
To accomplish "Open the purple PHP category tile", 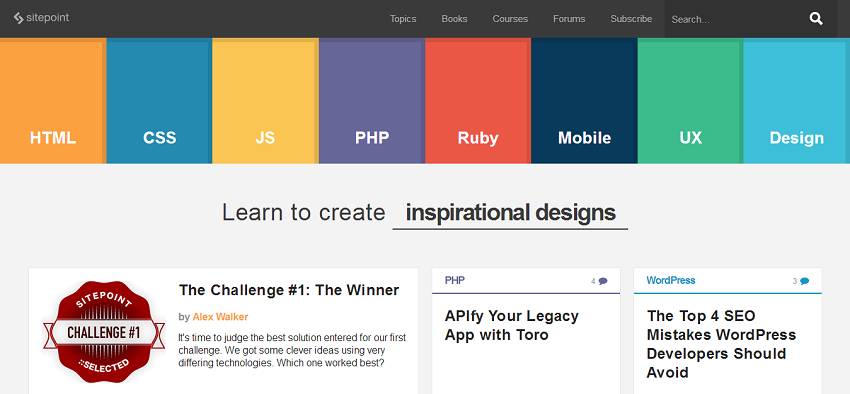I will click(x=371, y=101).
